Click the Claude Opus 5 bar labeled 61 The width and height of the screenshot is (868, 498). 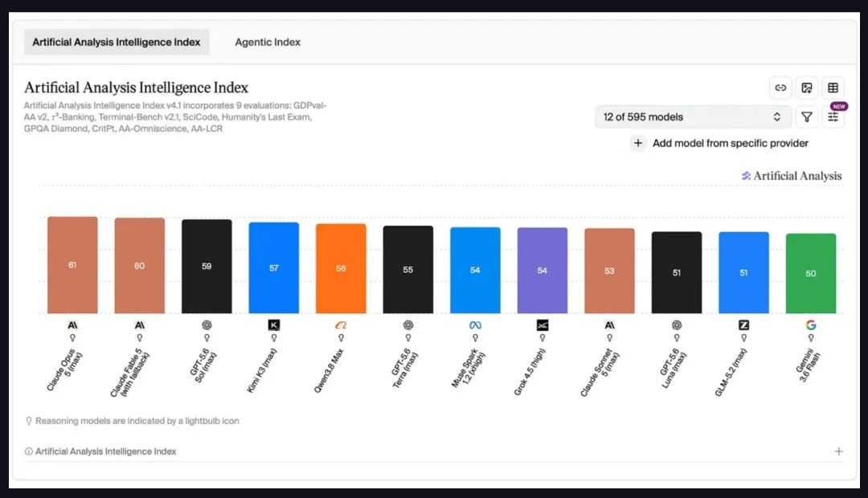pos(72,265)
